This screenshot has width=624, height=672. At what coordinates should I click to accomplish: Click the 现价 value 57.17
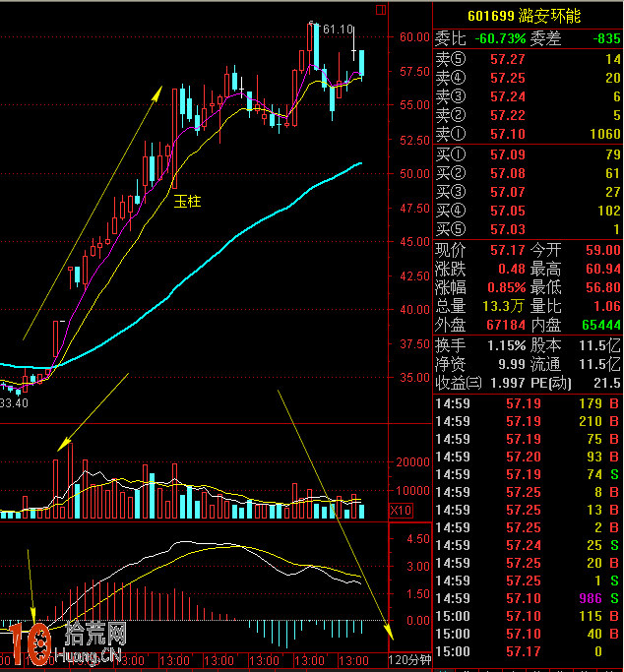coord(508,250)
